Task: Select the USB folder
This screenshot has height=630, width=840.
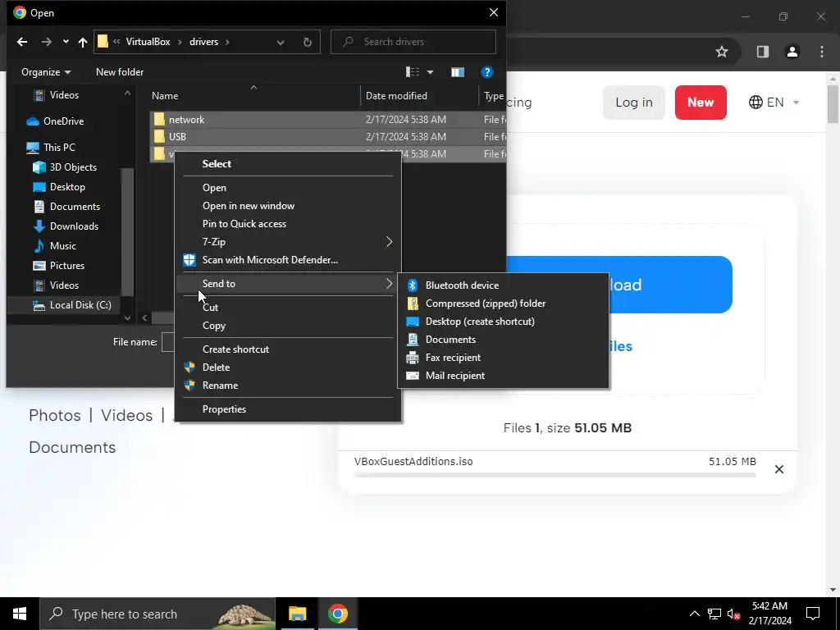Action: click(x=327, y=137)
